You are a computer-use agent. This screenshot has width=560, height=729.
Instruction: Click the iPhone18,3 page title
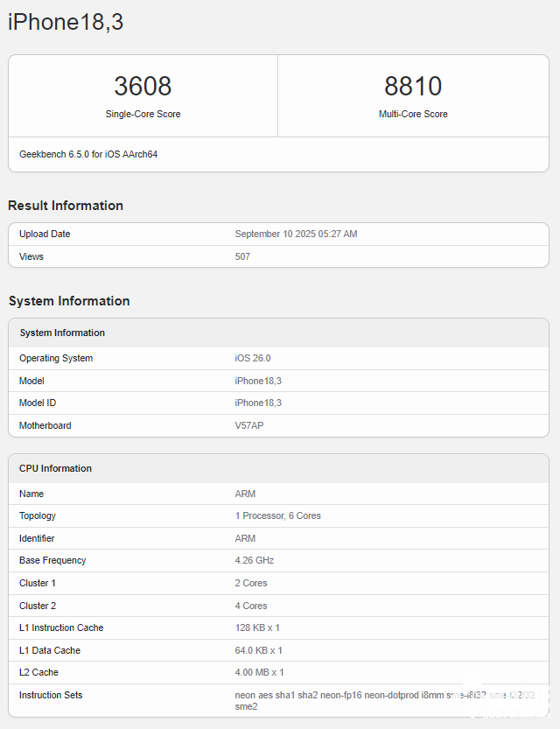(66, 23)
